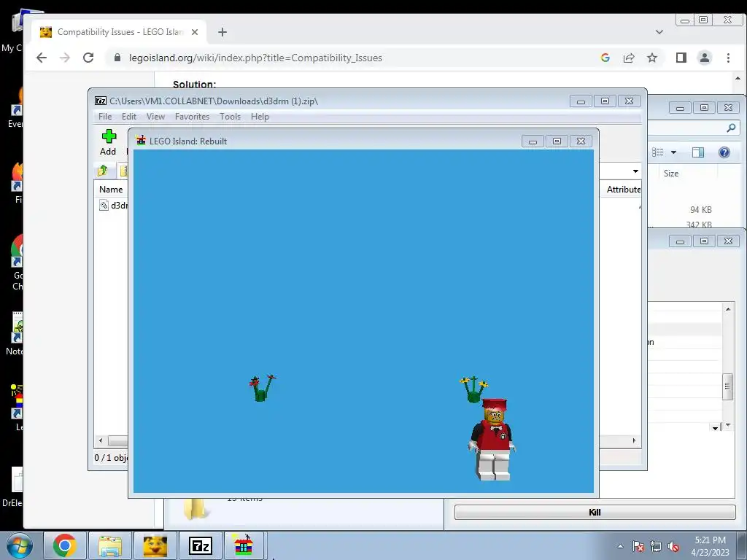
Task: Maximize the LEGO Island: Rebuilt window
Action: coord(557,141)
